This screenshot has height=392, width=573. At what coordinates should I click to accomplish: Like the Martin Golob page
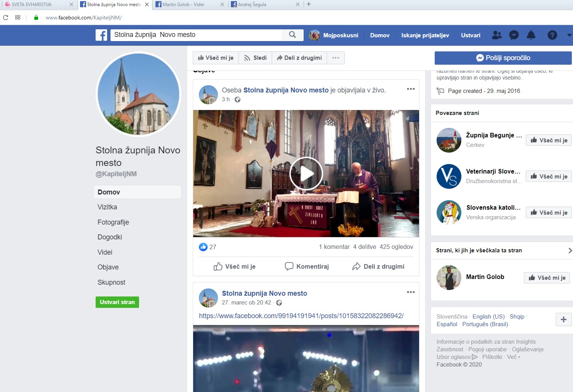click(547, 278)
